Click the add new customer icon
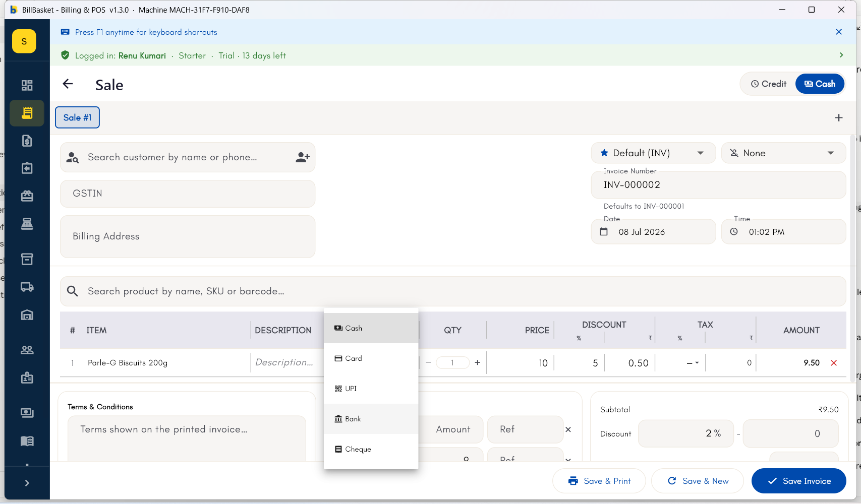Viewport: 861px width, 504px height. 302,157
